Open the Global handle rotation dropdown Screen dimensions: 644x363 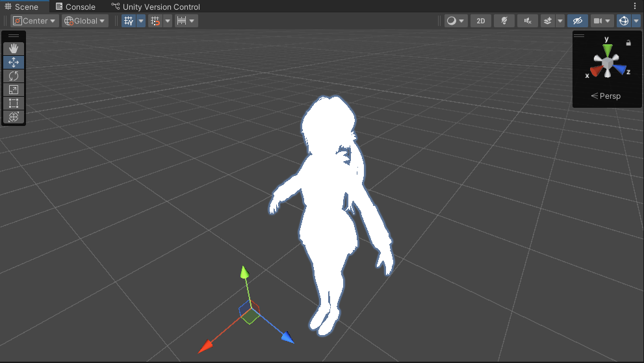[x=85, y=21]
